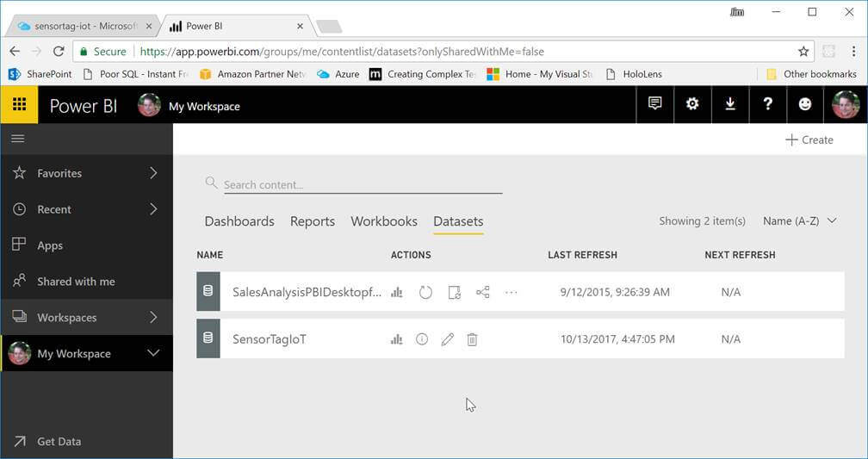Reload the page in Chrome
Viewport: 868px width, 459px height.
[59, 52]
